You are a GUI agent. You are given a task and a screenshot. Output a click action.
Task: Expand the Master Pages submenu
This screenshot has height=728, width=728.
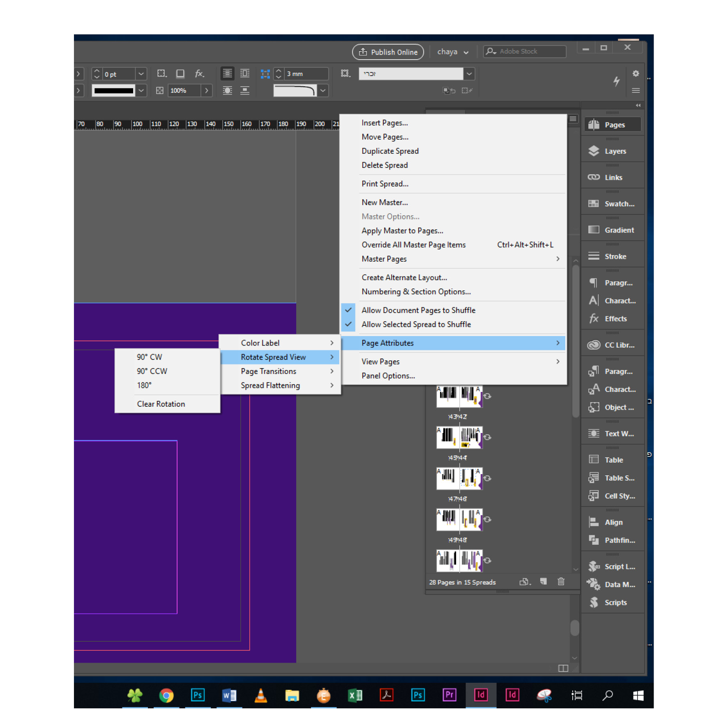click(453, 259)
